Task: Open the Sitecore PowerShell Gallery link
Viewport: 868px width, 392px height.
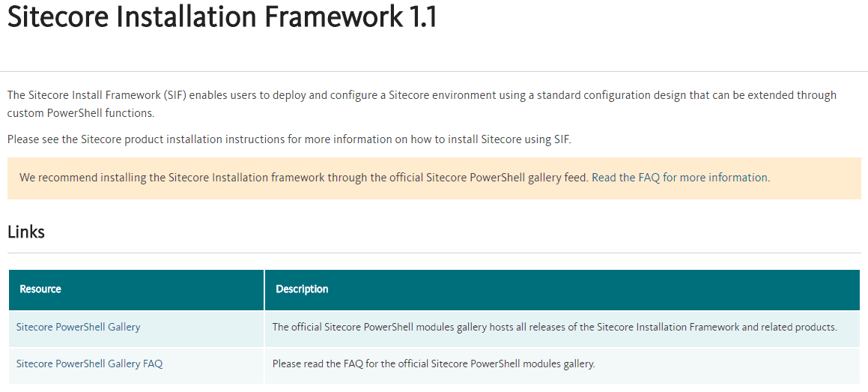Action: pos(79,327)
